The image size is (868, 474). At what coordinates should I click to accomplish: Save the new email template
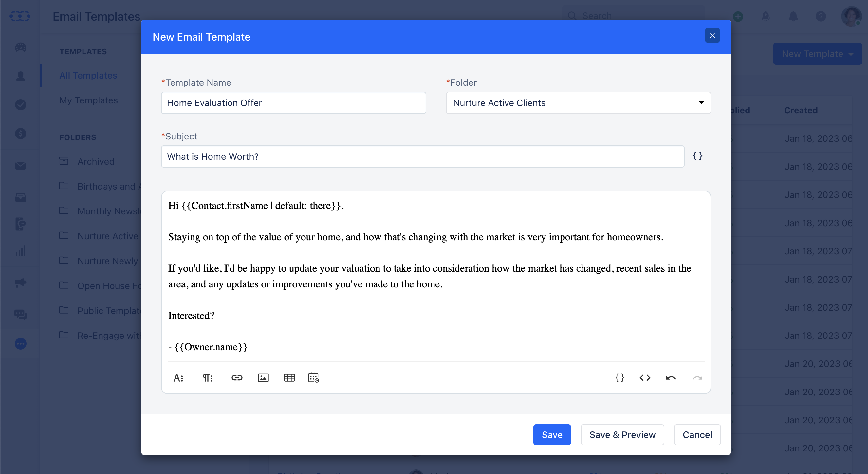[x=552, y=435]
